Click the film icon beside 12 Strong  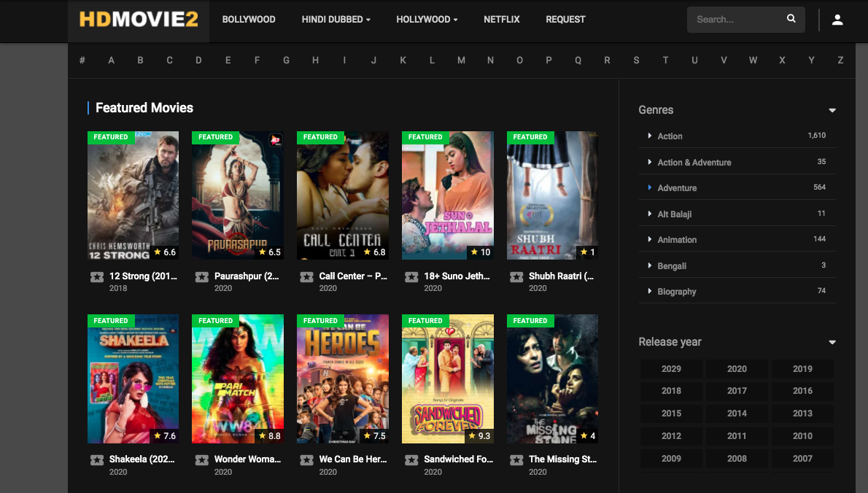click(x=97, y=277)
